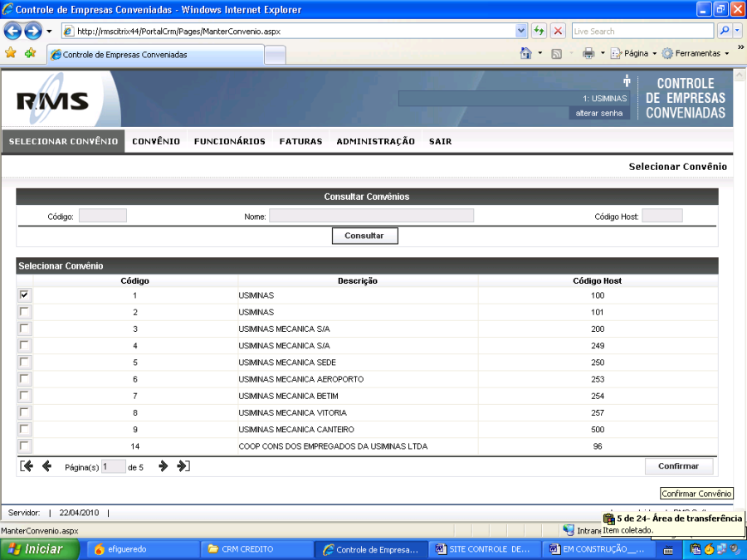Image resolution: width=747 pixels, height=560 pixels.
Task: Print the page with the printer icon
Action: (588, 53)
